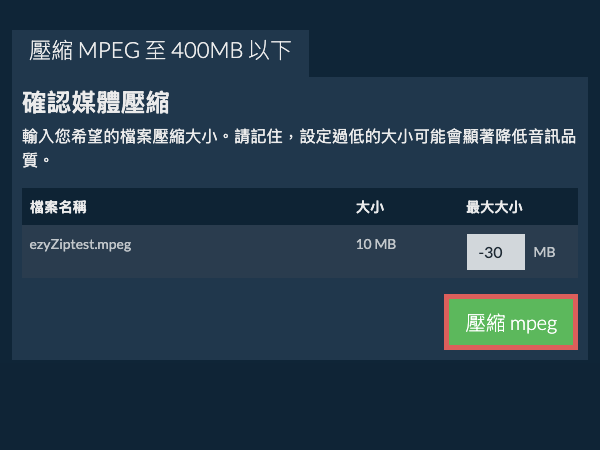The width and height of the screenshot is (600, 450).
Task: Click the word mpeg on the green button
Action: [x=533, y=323]
